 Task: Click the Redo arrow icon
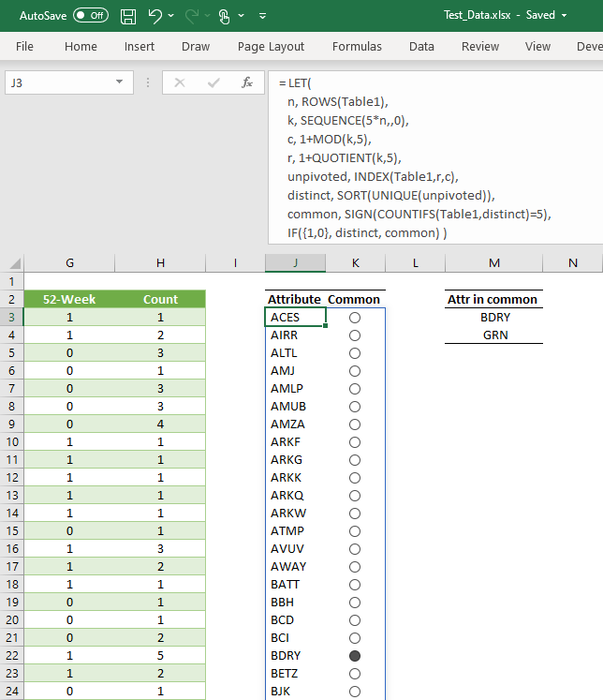pyautogui.click(x=192, y=16)
